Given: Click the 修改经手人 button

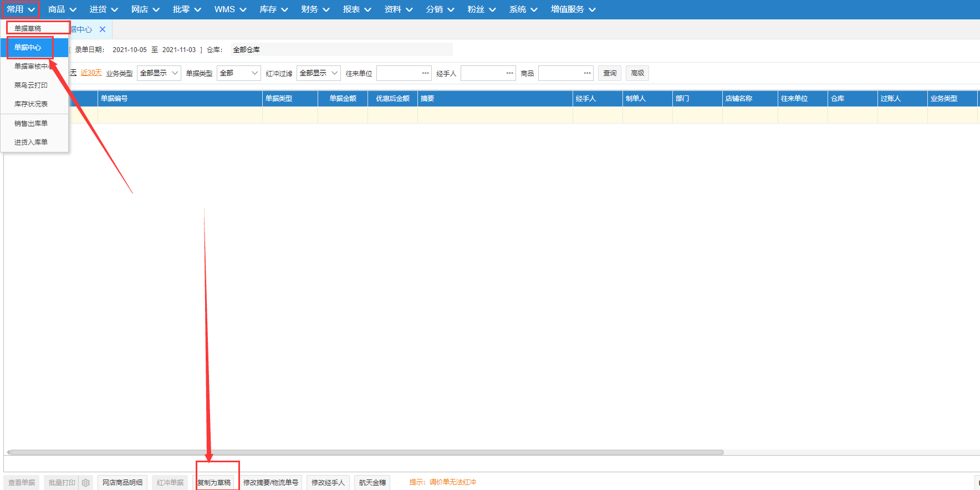Looking at the screenshot, I should [328, 483].
